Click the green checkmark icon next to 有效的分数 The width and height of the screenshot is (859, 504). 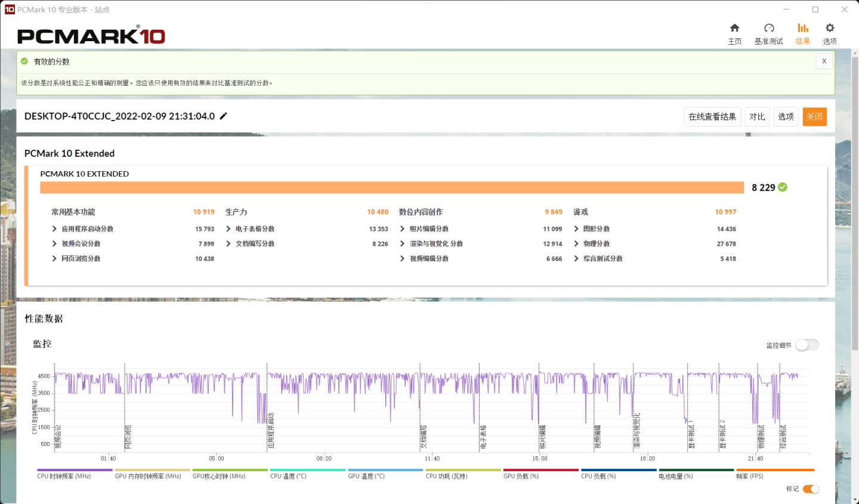tap(24, 61)
